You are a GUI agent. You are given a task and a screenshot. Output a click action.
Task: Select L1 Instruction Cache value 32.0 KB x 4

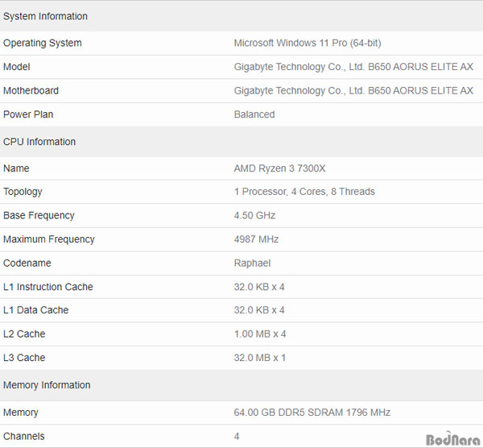click(259, 287)
